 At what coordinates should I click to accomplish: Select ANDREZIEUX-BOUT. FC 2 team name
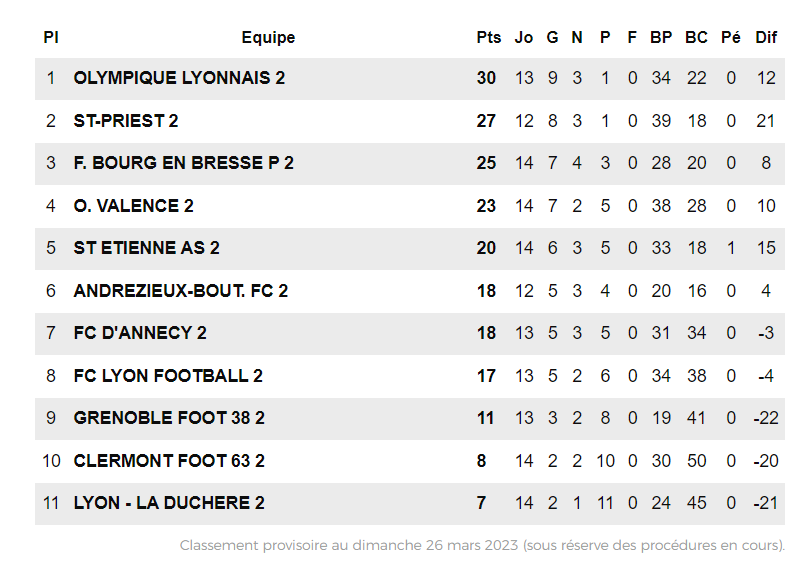click(x=180, y=291)
